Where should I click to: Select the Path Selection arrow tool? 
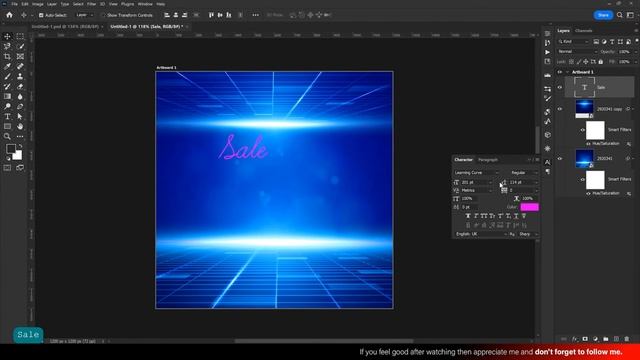pyautogui.click(x=20, y=116)
